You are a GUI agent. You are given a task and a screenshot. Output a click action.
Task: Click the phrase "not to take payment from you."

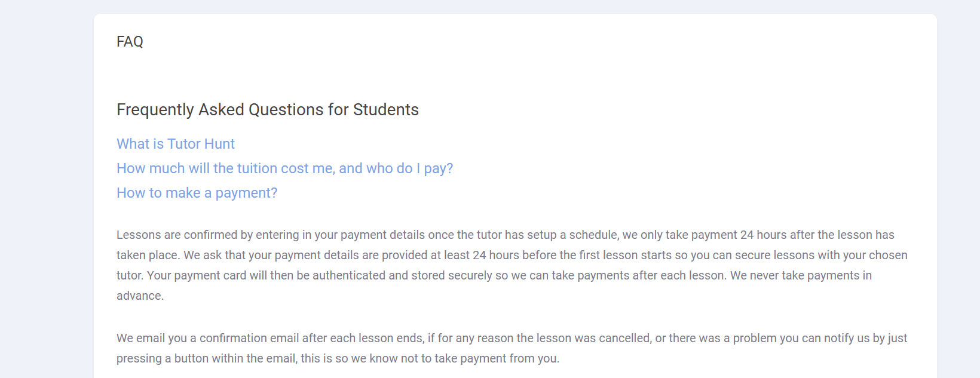[477, 358]
